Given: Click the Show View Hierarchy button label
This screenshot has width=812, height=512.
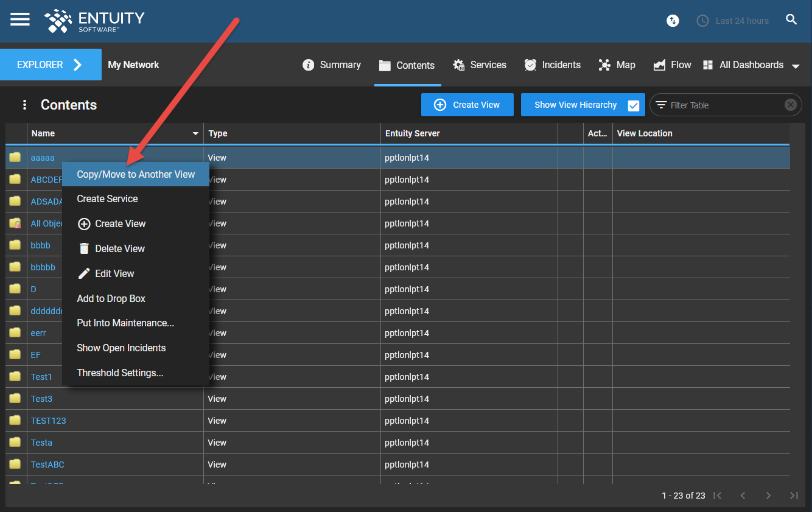Looking at the screenshot, I should click(x=575, y=105).
